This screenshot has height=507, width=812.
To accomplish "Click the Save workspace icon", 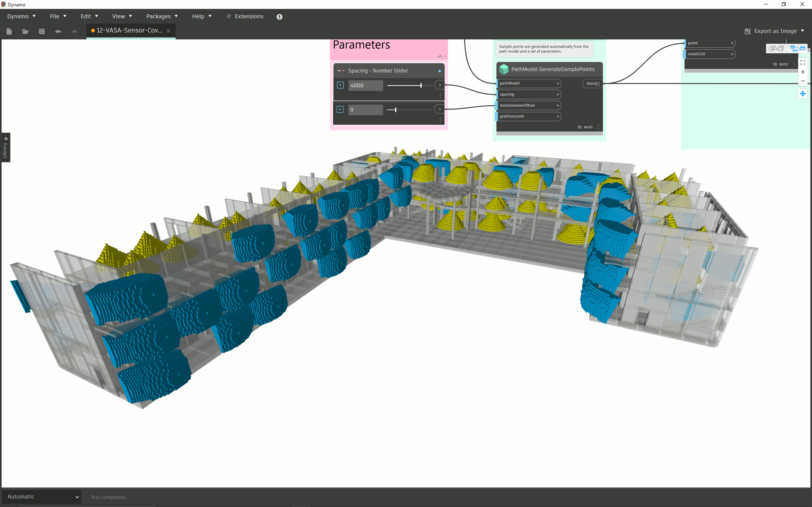I will [x=42, y=31].
